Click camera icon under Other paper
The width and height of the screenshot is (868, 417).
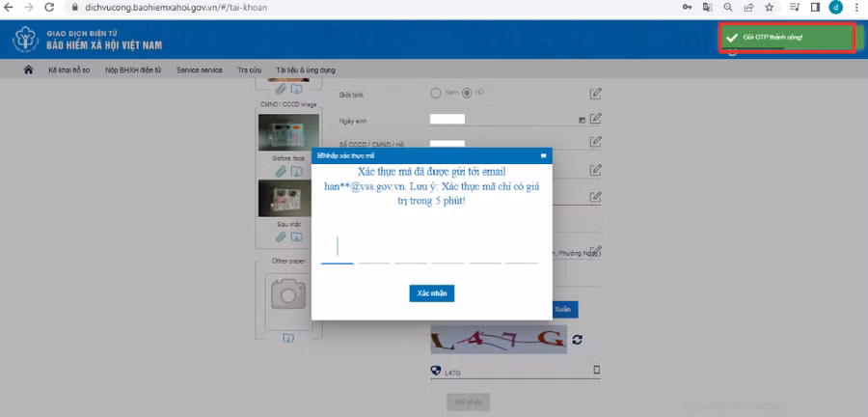[287, 292]
